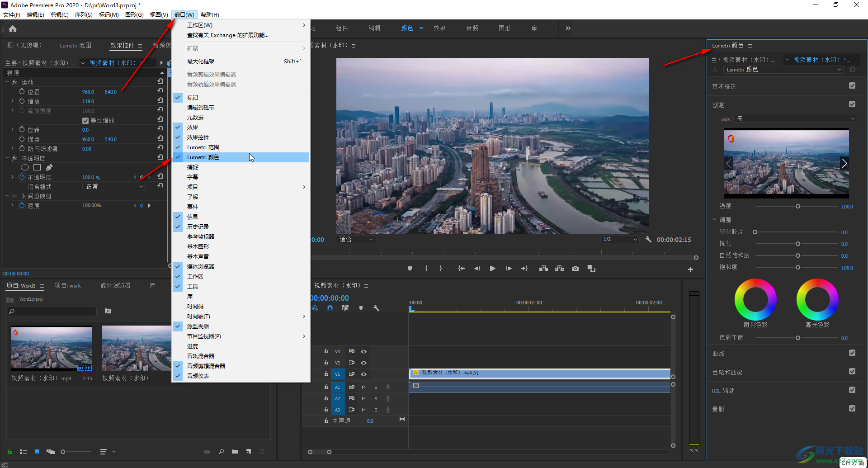Open the playback resolution 1/2 dropdown
The width and height of the screenshot is (868, 468).
[619, 239]
